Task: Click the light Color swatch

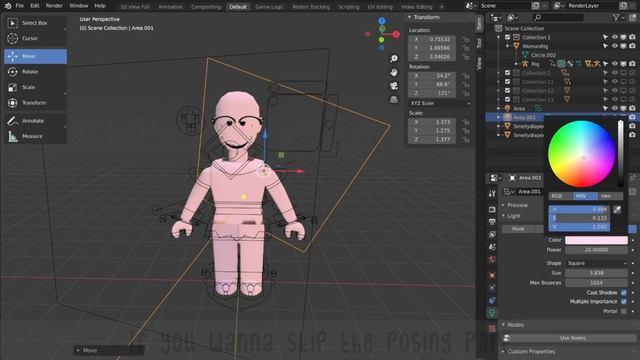Action: click(596, 240)
